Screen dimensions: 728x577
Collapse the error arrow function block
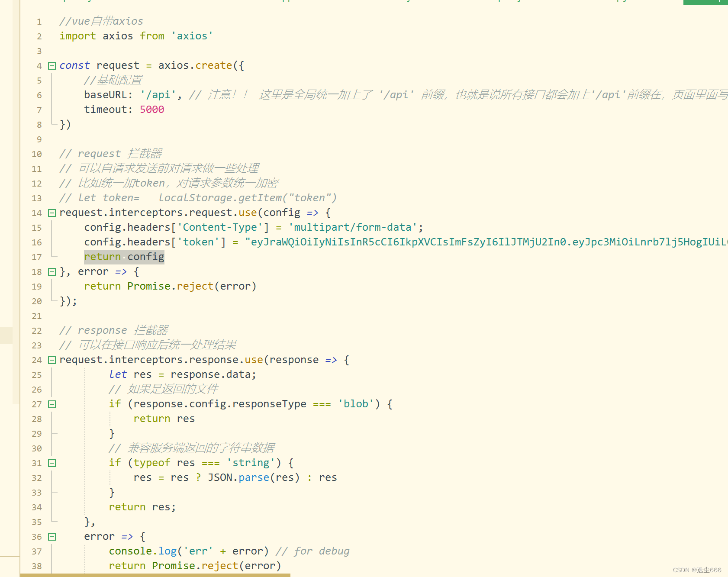52,537
